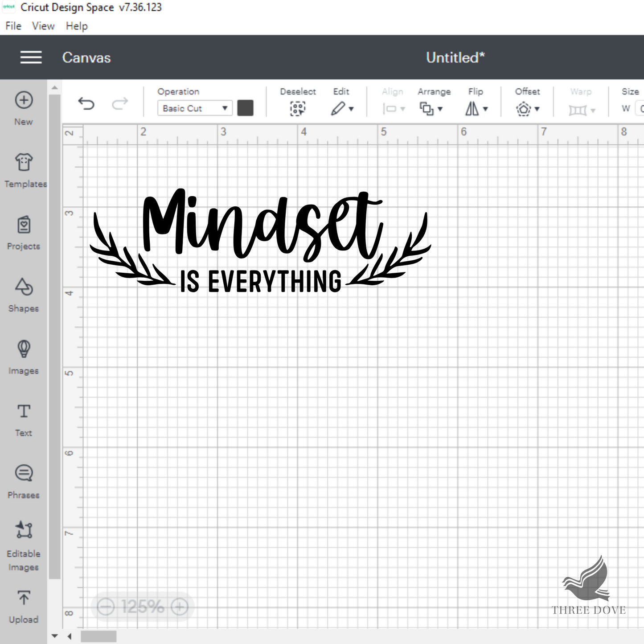Viewport: 644px width, 644px height.
Task: Zoom in with the plus button
Action: (x=180, y=607)
